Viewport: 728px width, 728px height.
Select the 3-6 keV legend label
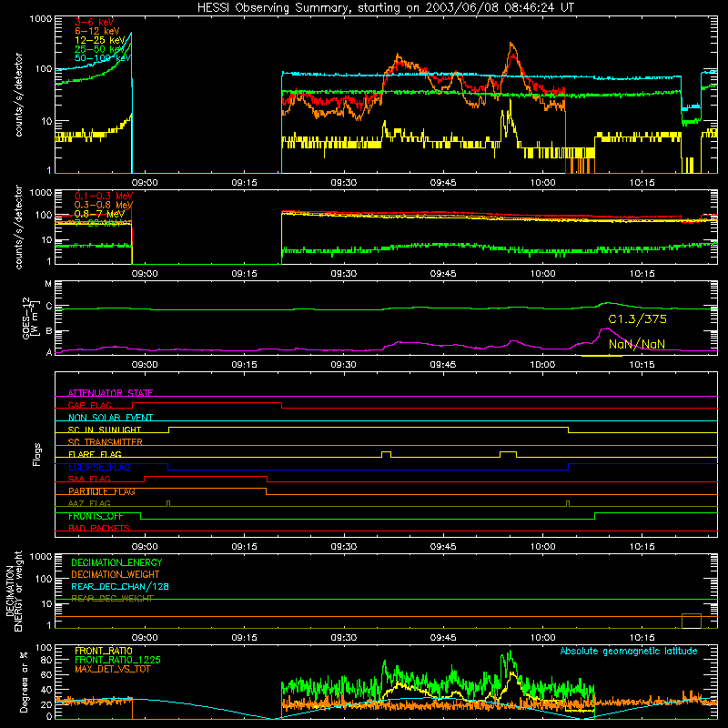pyautogui.click(x=95, y=22)
